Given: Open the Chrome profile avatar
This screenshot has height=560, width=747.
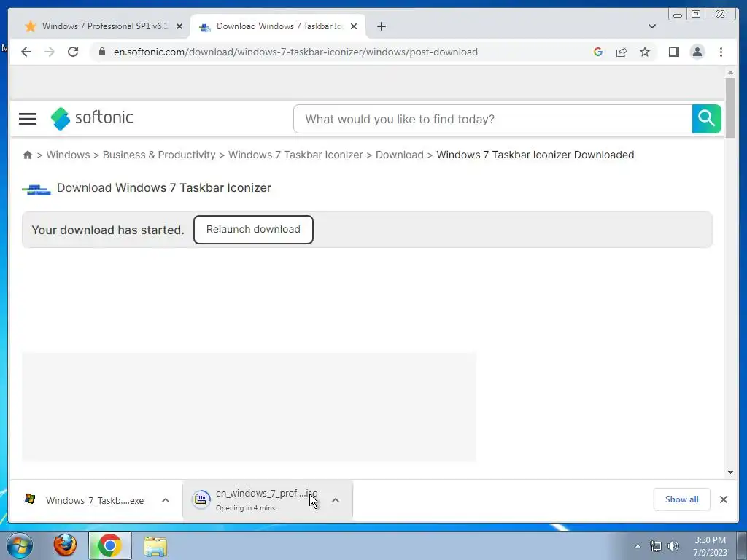Looking at the screenshot, I should (697, 52).
